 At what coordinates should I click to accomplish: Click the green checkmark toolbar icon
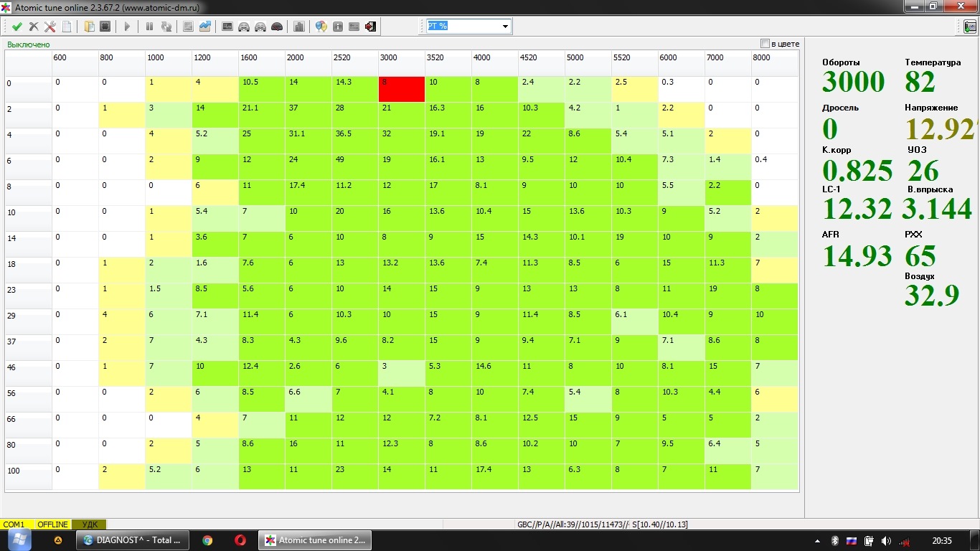(x=17, y=27)
